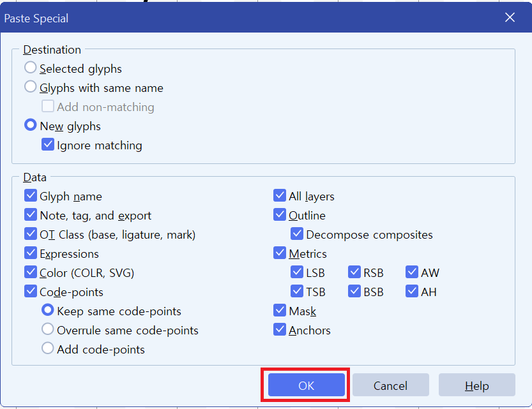Uncheck the AW metric checkbox

point(412,272)
